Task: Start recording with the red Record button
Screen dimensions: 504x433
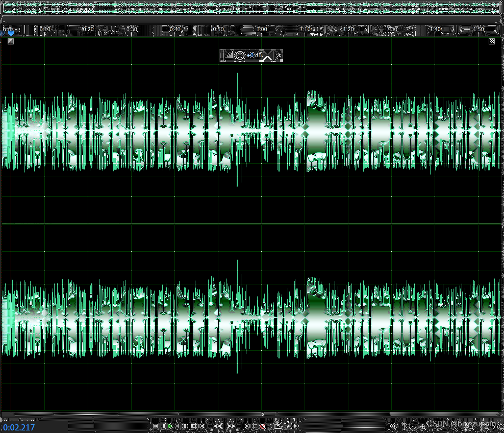Action: point(263,426)
